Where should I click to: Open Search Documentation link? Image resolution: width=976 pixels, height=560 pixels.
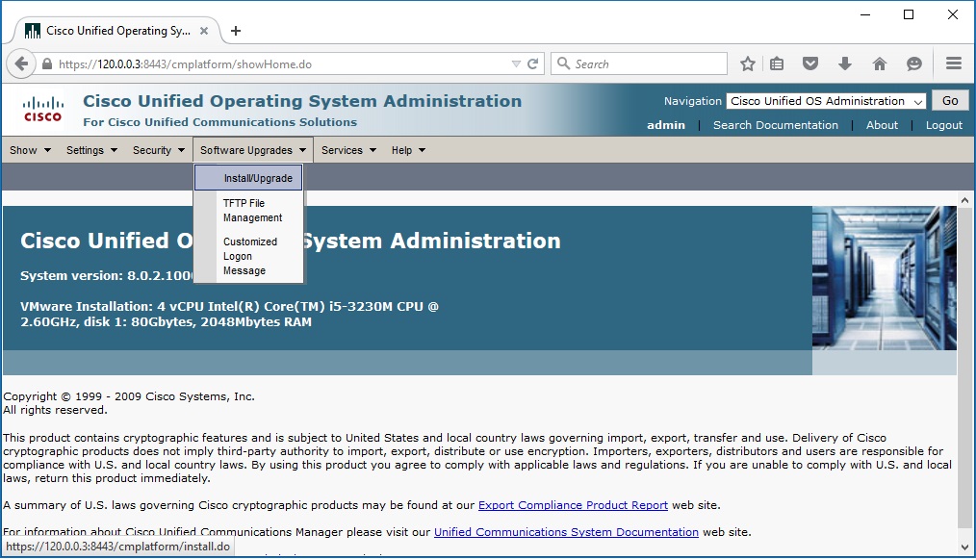click(776, 125)
